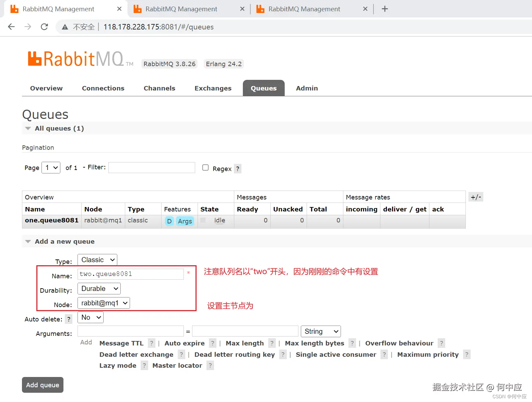Click the queue Name input field
Screen dimensions: 532x402
point(131,274)
